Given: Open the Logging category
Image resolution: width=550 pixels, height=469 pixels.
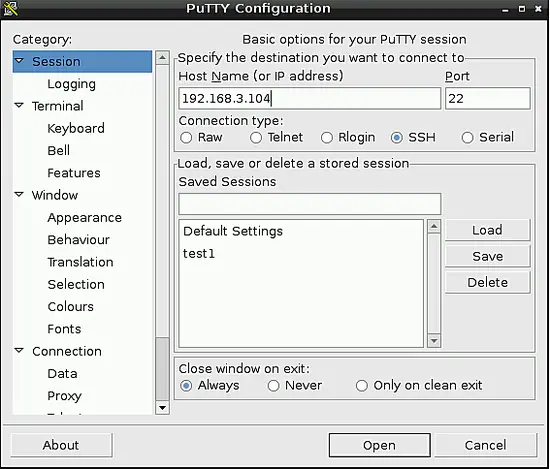Looking at the screenshot, I should [72, 84].
